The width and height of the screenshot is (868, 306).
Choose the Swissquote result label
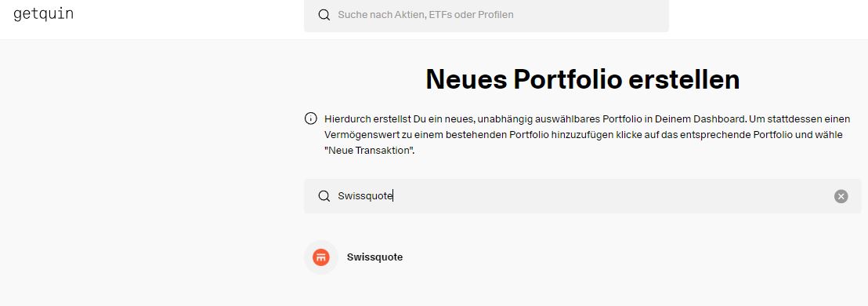click(x=374, y=257)
